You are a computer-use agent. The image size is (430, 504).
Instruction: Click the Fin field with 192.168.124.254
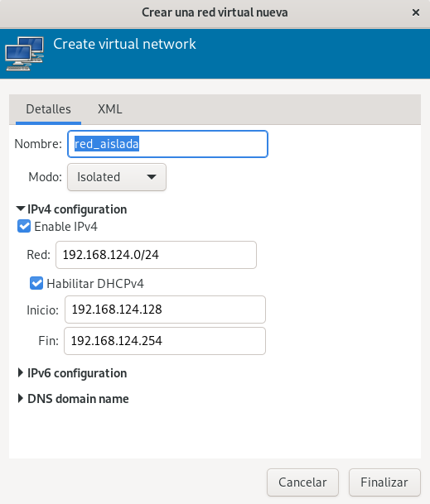[165, 341]
